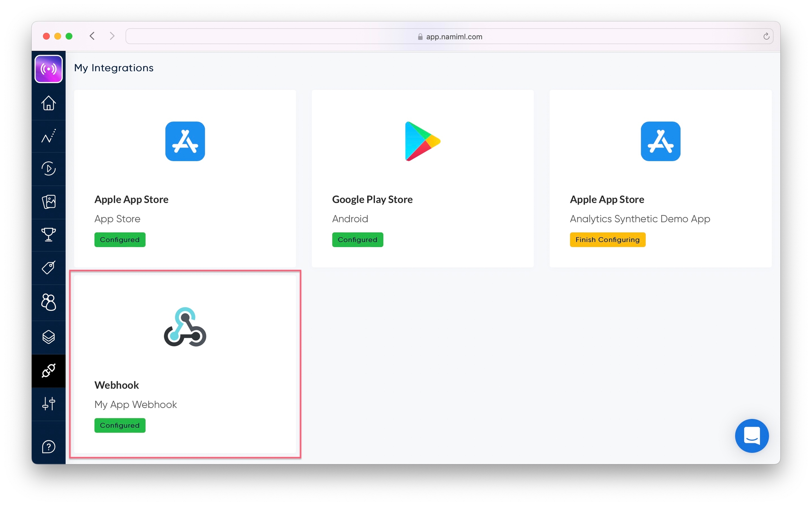
Task: Click the 'Android' subtitle text
Action: [350, 219]
